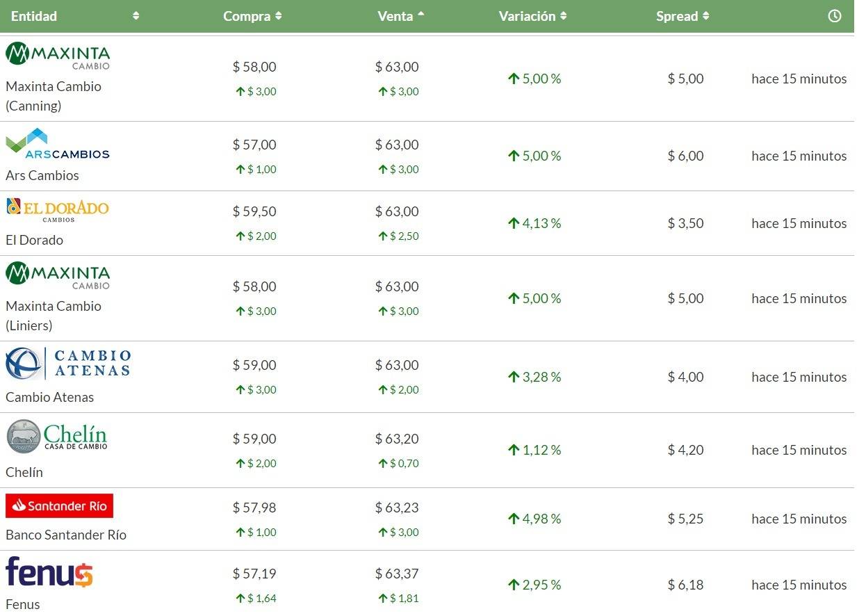
Task: Open the Ars Cambios entity name
Action: 42,175
